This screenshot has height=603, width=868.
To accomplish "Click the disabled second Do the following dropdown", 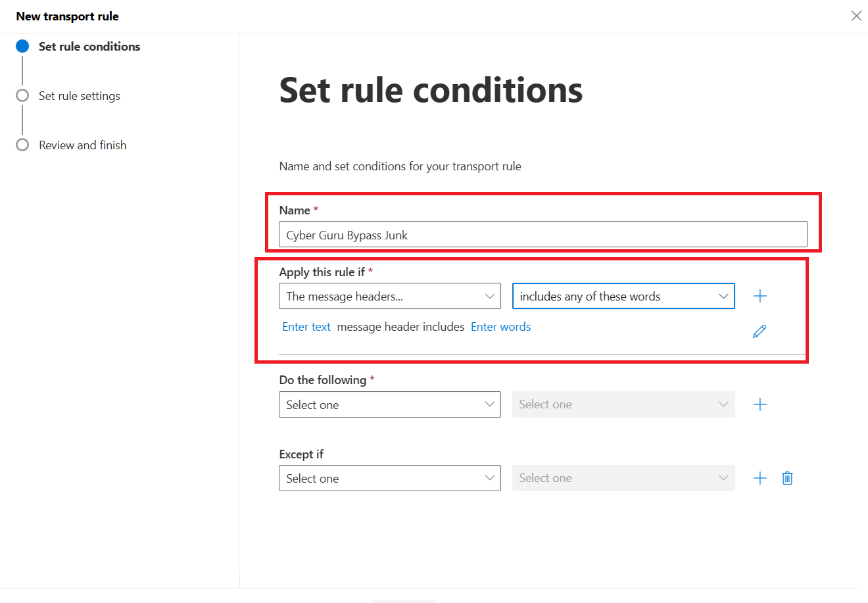I will [x=623, y=404].
